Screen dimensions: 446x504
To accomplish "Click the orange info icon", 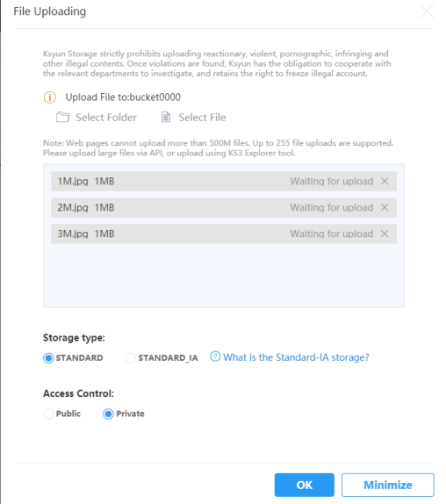I will tap(50, 97).
